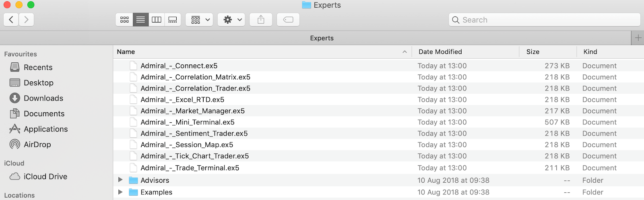Select file Admiral_-_Excel_RTD.ex5

click(182, 99)
